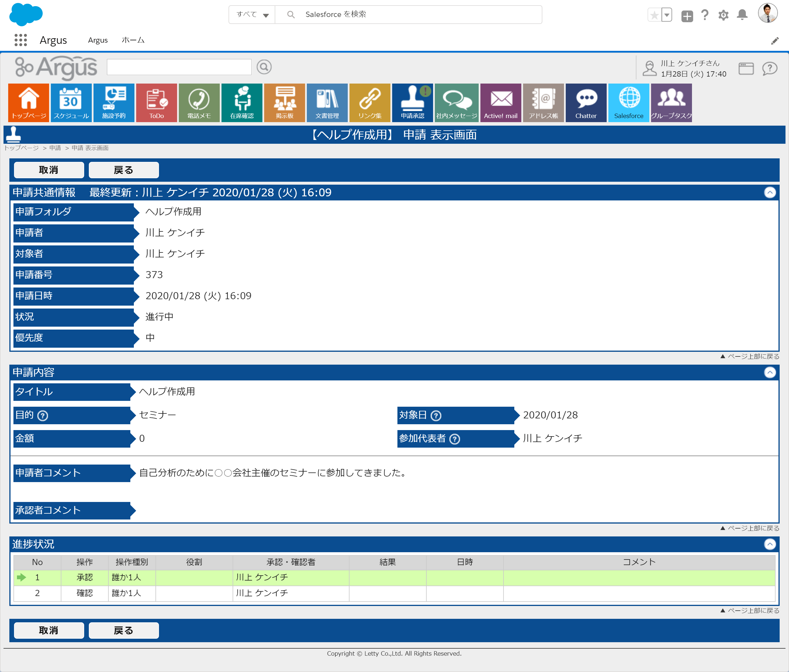Open the Active! mail tile
This screenshot has height=672, width=789.
[x=501, y=103]
